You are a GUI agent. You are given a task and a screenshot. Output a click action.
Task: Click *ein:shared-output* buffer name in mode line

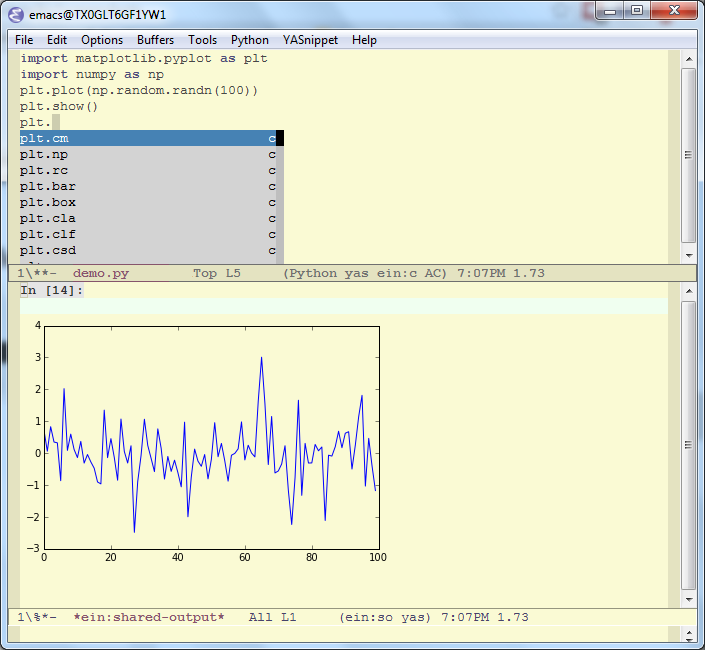149,618
